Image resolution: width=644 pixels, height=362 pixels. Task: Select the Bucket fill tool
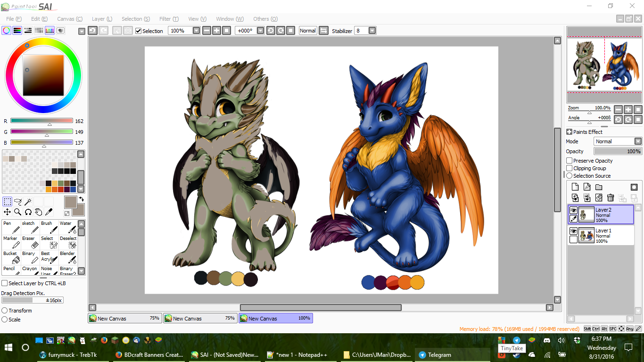coord(11,257)
